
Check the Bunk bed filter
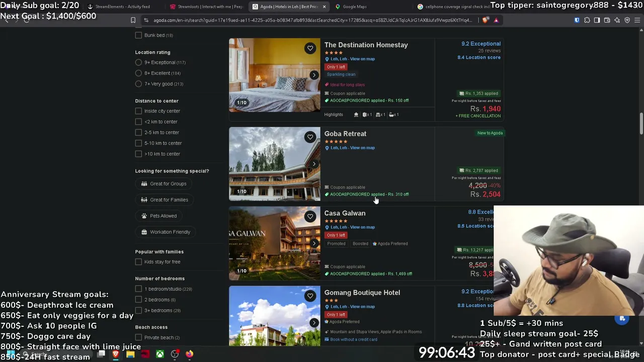[138, 35]
